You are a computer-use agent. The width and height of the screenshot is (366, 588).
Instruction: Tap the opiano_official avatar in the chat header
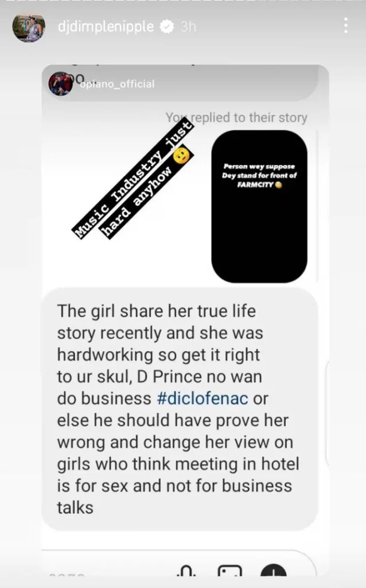pyautogui.click(x=60, y=84)
